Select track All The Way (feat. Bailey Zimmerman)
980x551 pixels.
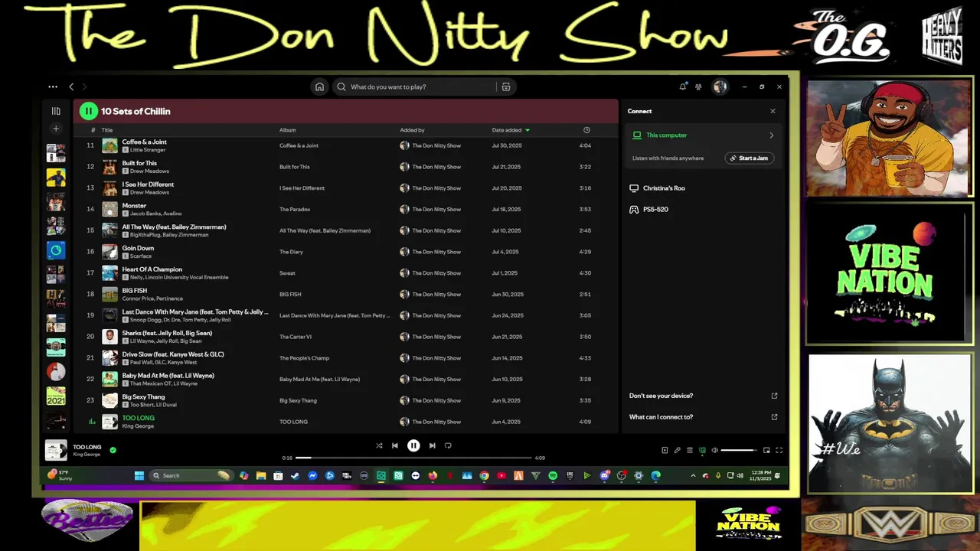pos(174,227)
